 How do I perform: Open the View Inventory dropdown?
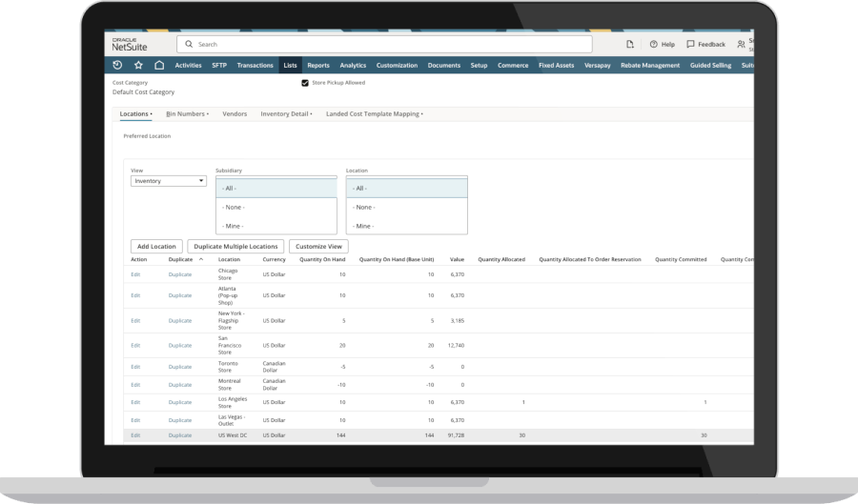point(169,180)
